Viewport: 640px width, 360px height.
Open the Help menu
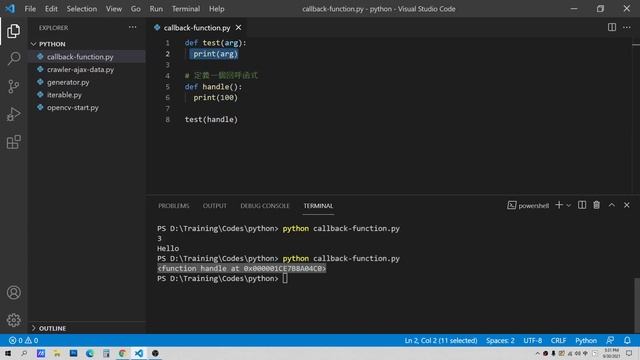point(217,9)
